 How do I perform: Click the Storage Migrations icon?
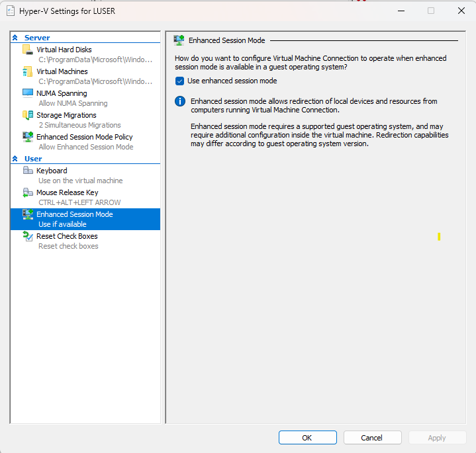tap(28, 115)
